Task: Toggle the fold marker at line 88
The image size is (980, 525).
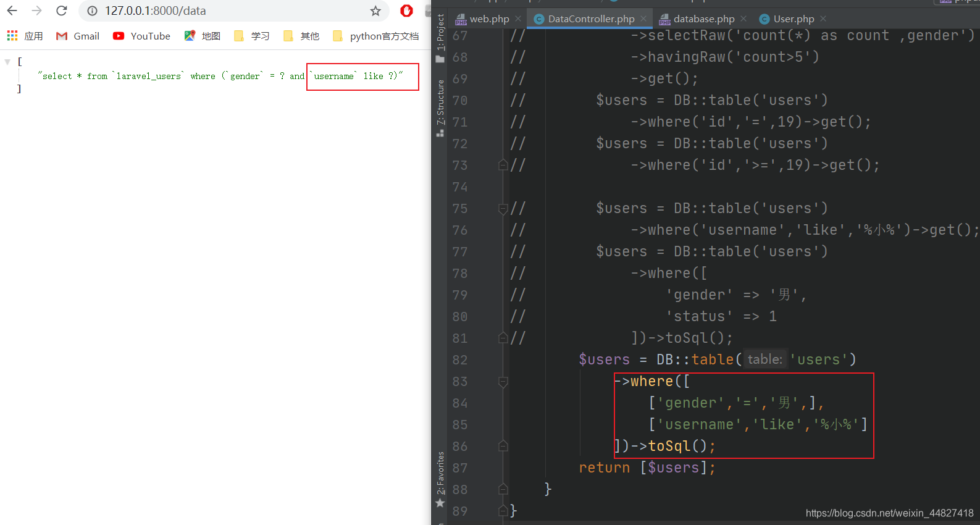Action: [x=503, y=489]
